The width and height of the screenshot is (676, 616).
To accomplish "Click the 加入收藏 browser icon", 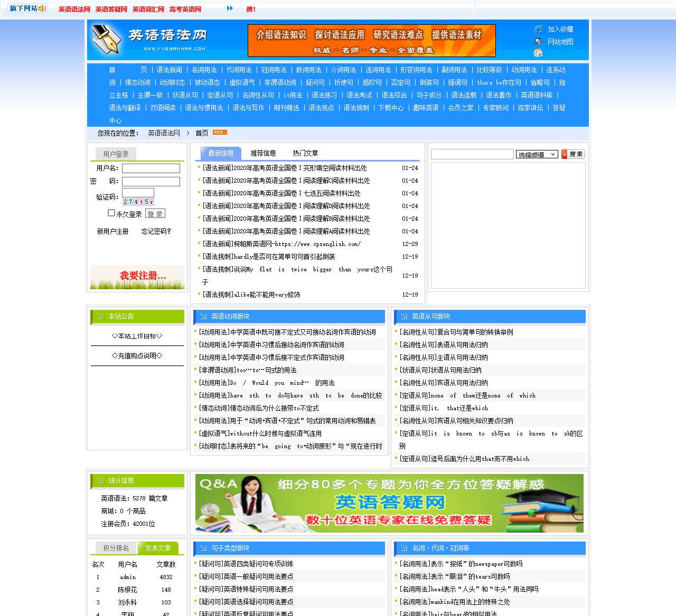I will (x=538, y=29).
